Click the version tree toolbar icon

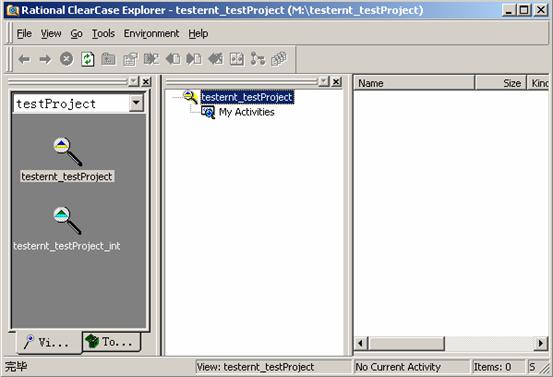point(258,59)
